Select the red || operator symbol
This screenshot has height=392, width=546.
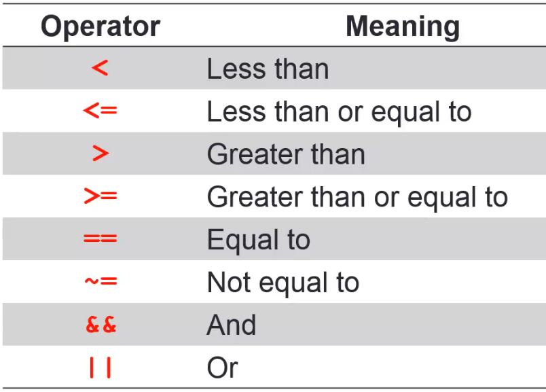(x=101, y=368)
